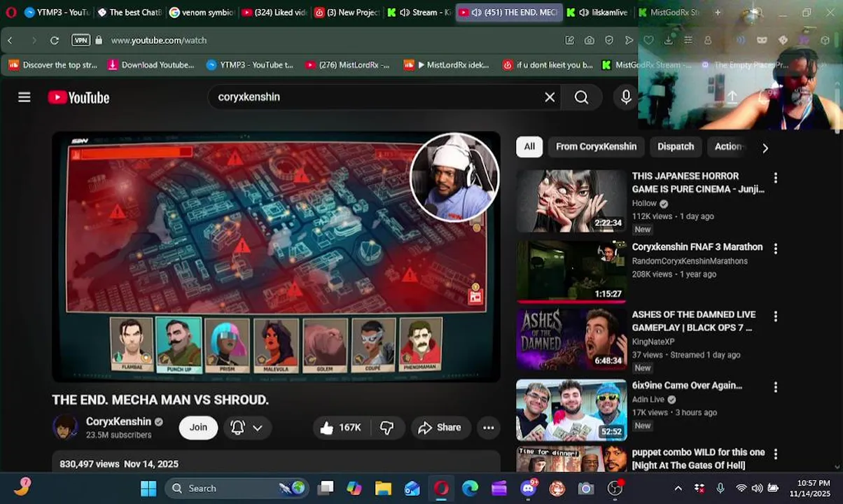
Task: Click the taskbar Search box
Action: click(238, 489)
